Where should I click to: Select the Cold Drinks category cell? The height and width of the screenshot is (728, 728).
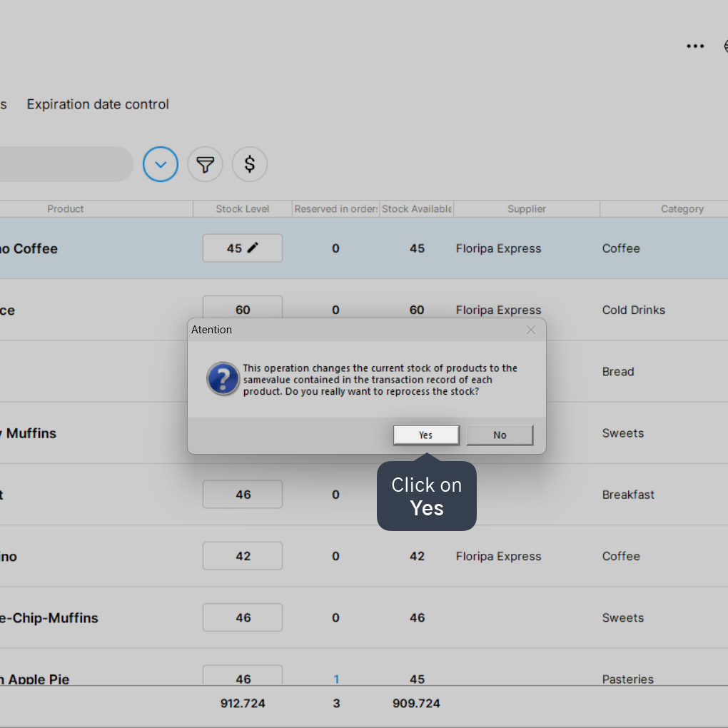[633, 310]
